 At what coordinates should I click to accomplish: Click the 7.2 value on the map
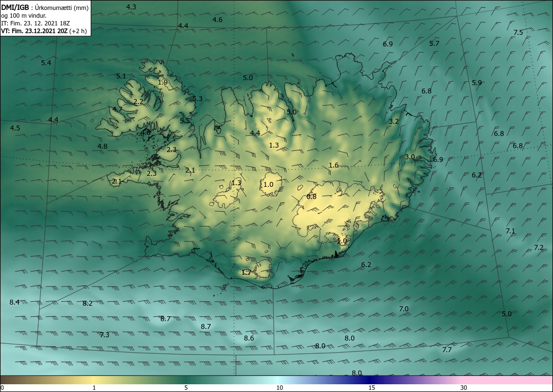(x=539, y=248)
